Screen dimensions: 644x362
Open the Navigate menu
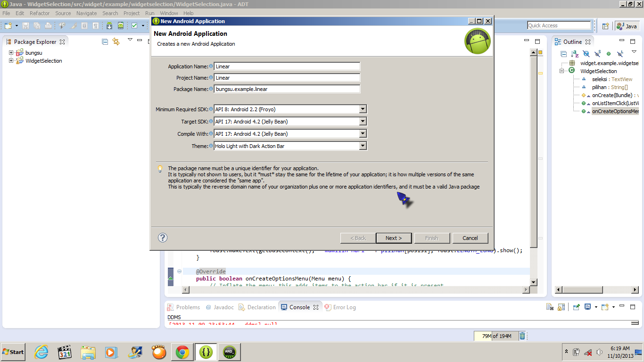click(87, 13)
